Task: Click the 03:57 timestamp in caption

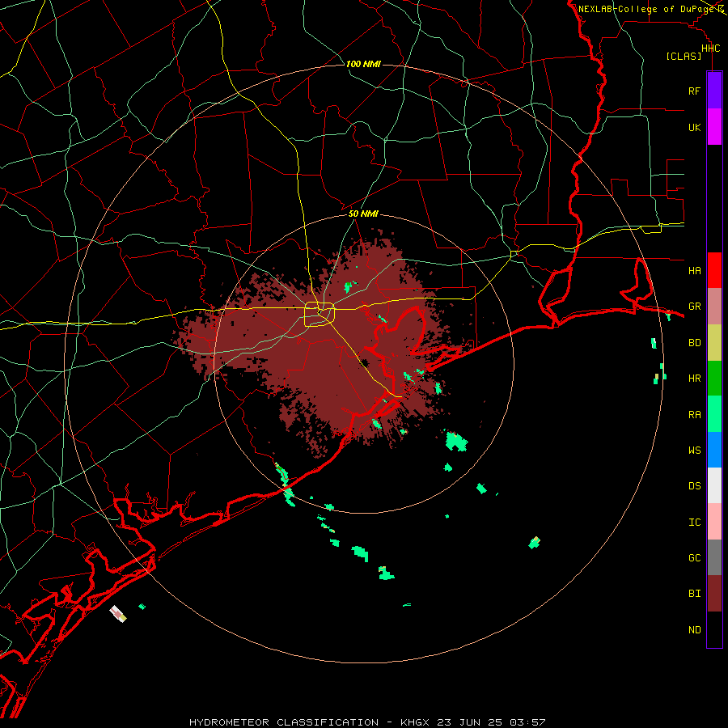Action: click(x=527, y=722)
